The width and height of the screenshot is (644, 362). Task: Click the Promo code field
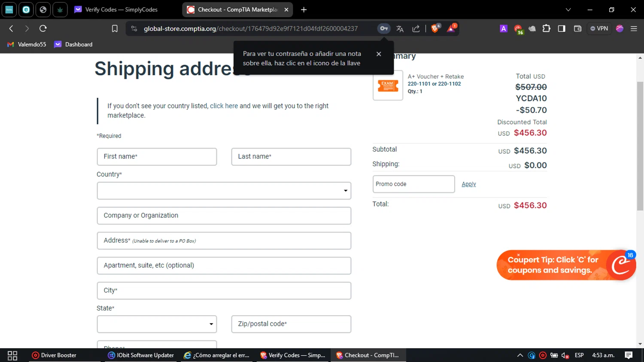coord(413,184)
